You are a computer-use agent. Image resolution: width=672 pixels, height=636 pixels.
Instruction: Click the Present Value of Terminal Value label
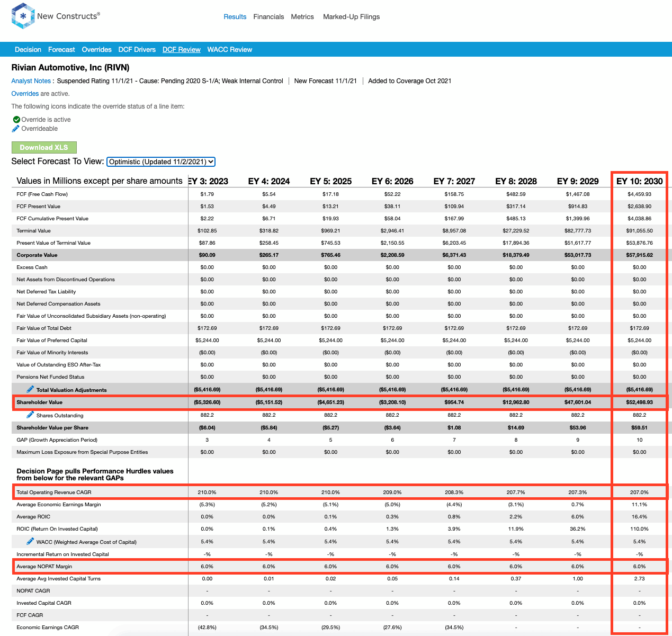click(x=53, y=243)
